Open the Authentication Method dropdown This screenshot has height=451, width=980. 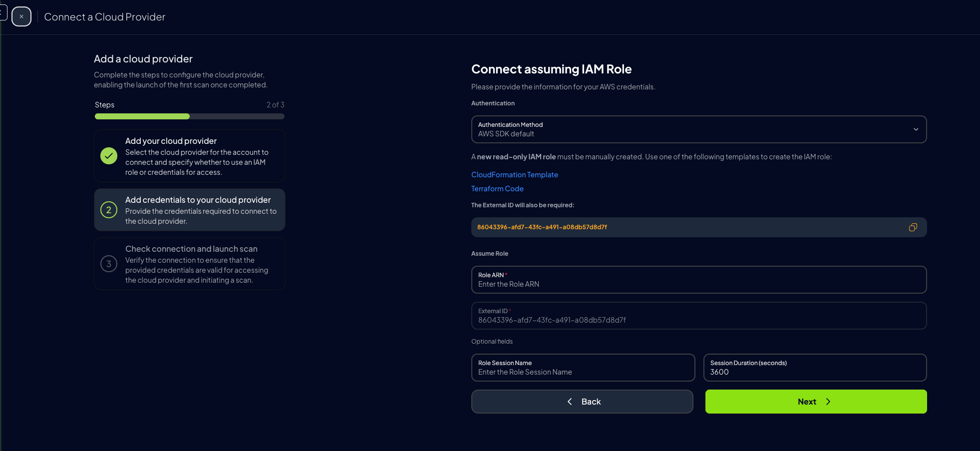tap(699, 129)
